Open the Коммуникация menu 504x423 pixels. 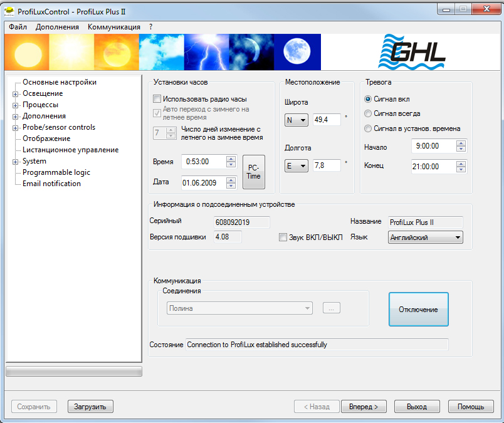(114, 27)
